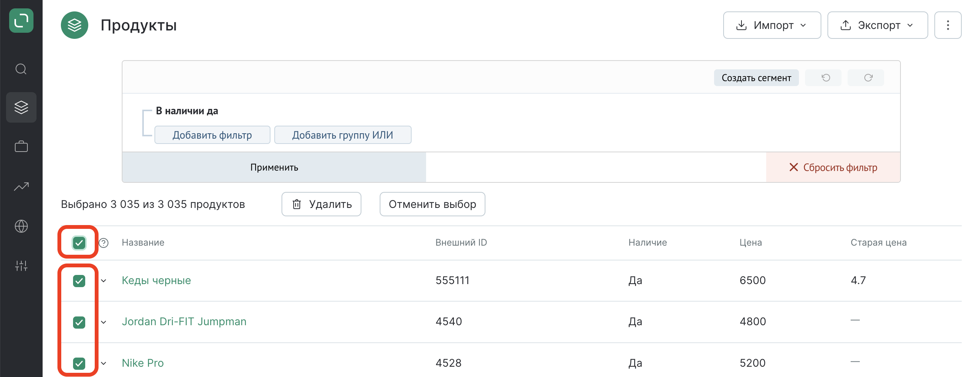Click the Внешний ID column header
This screenshot has height=377, width=980.
click(x=461, y=243)
